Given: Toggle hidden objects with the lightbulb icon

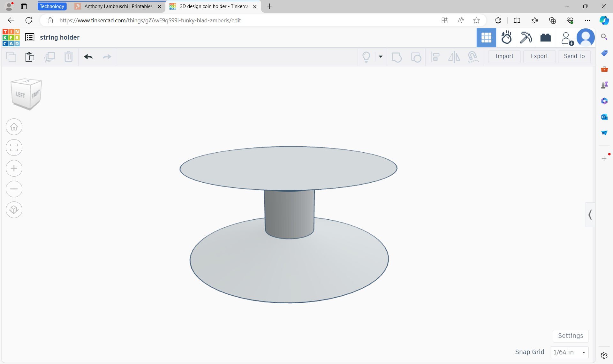Looking at the screenshot, I should (366, 57).
